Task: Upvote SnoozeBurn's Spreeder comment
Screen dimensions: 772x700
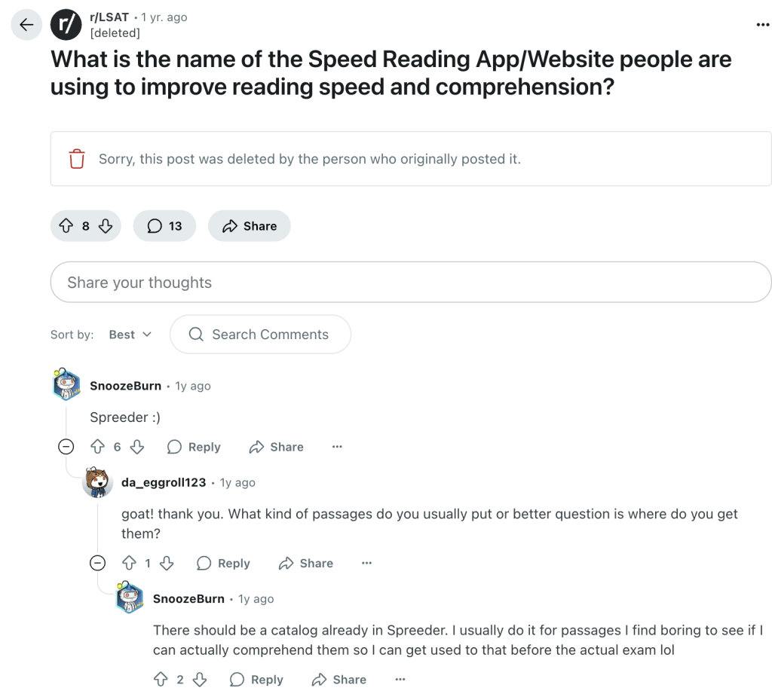Action: pyautogui.click(x=97, y=446)
